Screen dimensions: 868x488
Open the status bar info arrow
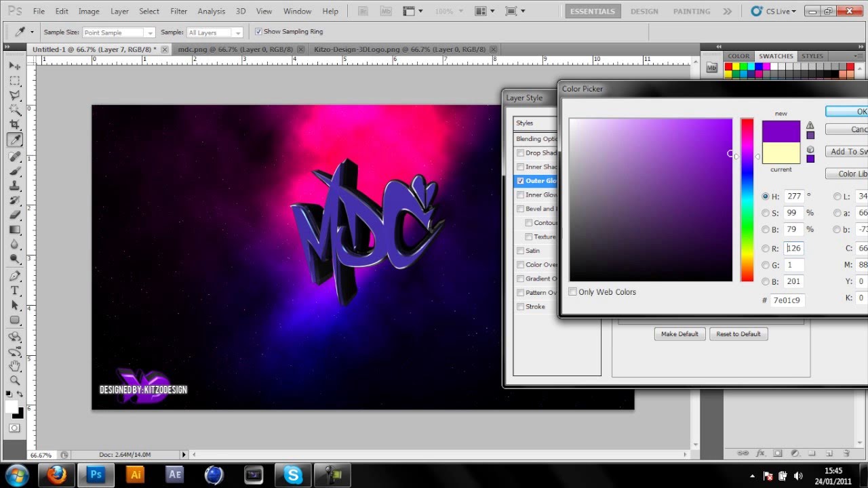[184, 455]
